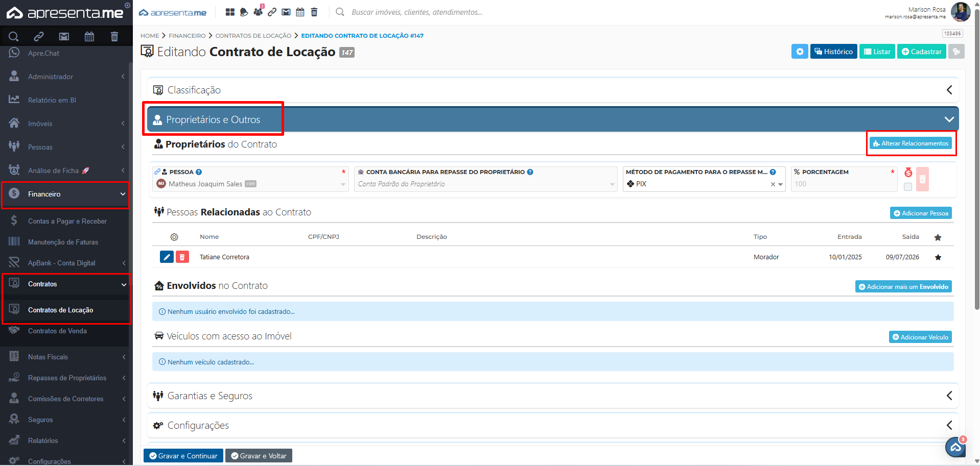Screen dimensions: 980x466
Task: Click the search field Buscar imóveis, clientes
Action: coord(416,12)
